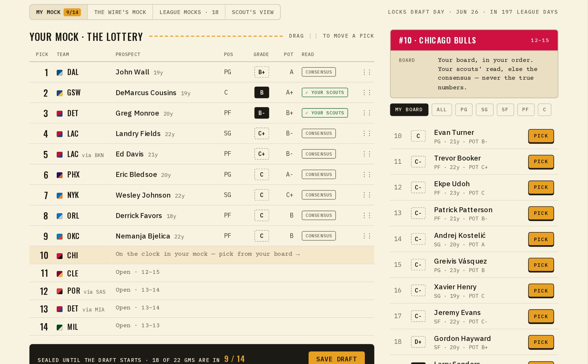The width and height of the screenshot is (588, 364).
Task: Filter the board by C position
Action: pyautogui.click(x=544, y=110)
